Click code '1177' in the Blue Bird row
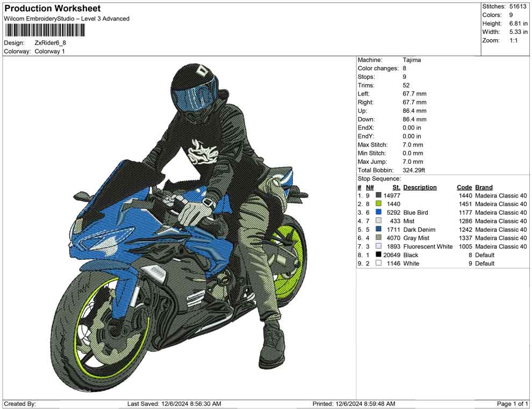This screenshot has width=532, height=409. pyautogui.click(x=465, y=213)
